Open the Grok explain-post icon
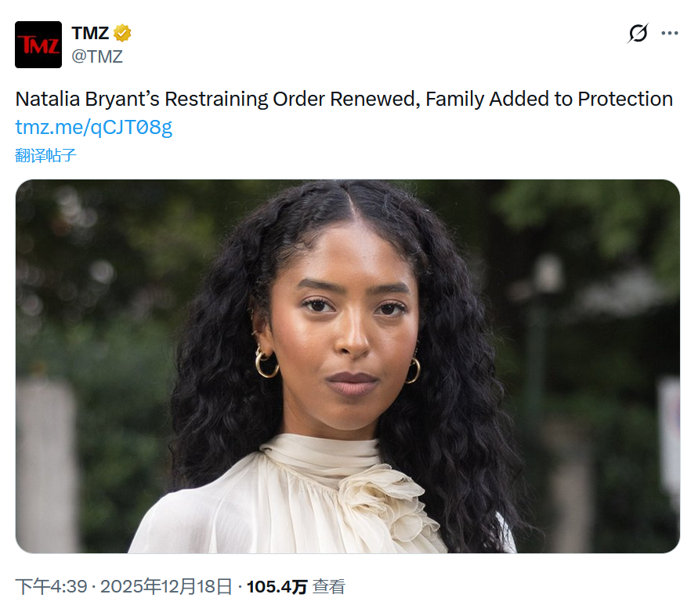Image resolution: width=698 pixels, height=616 pixels. 638,33
